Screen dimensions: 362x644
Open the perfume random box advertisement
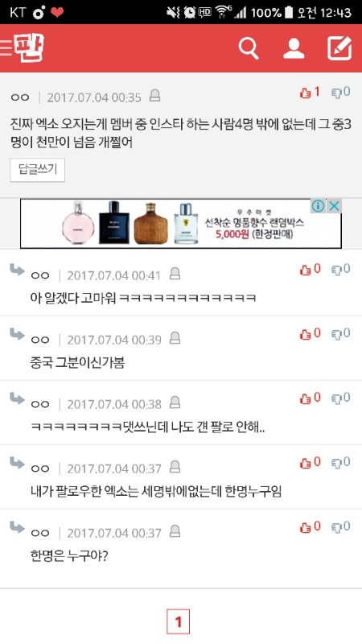click(x=181, y=224)
